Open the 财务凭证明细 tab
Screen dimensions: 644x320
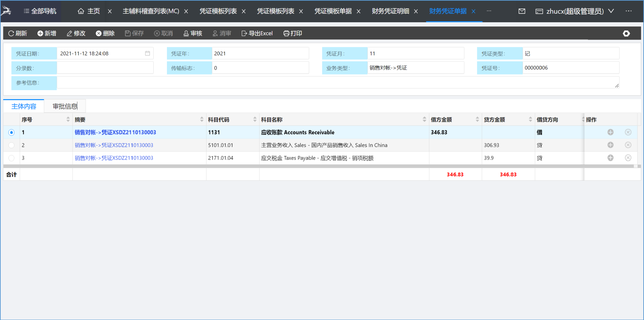[390, 11]
